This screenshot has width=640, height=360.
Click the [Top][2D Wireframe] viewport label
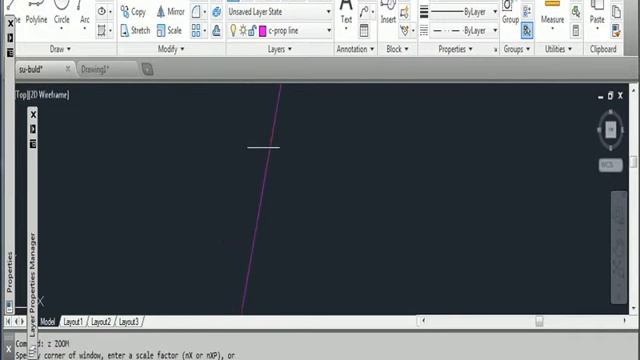pyautogui.click(x=42, y=95)
